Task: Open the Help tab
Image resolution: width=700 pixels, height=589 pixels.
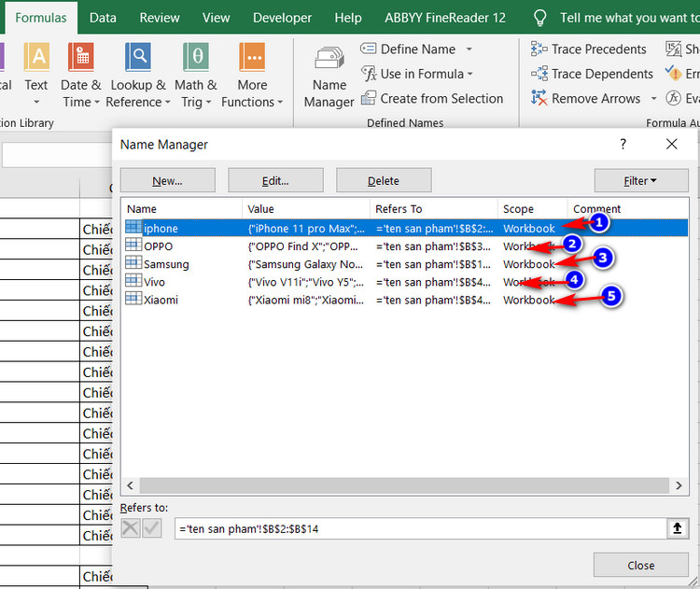Action: [348, 18]
